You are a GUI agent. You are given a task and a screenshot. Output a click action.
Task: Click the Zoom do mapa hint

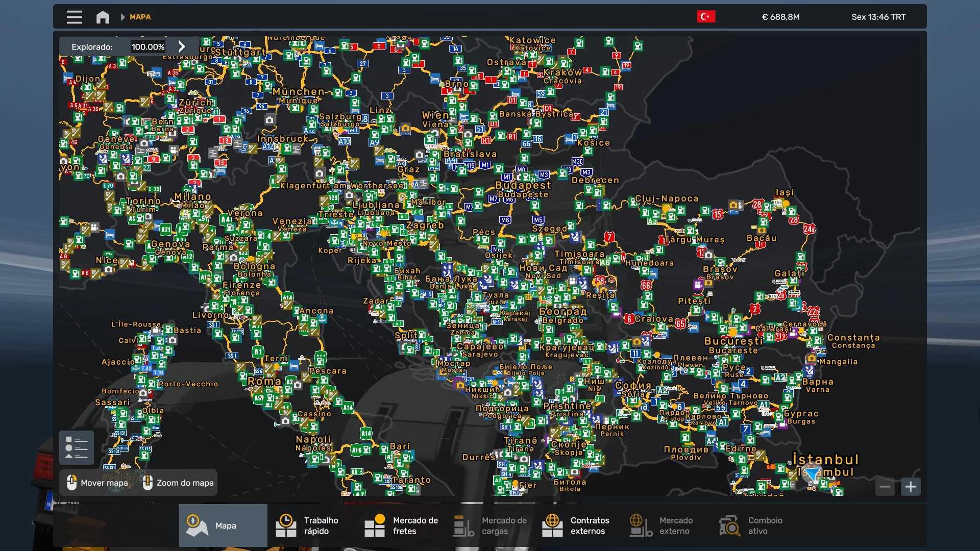pyautogui.click(x=179, y=483)
